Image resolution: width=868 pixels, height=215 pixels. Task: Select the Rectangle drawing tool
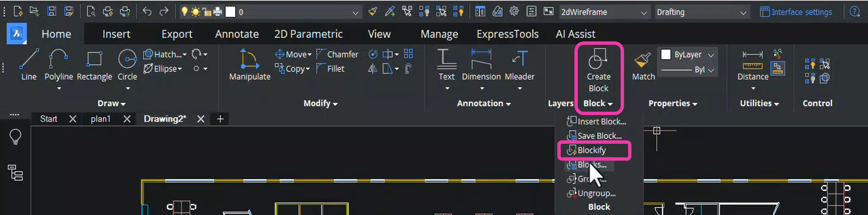[x=94, y=64]
